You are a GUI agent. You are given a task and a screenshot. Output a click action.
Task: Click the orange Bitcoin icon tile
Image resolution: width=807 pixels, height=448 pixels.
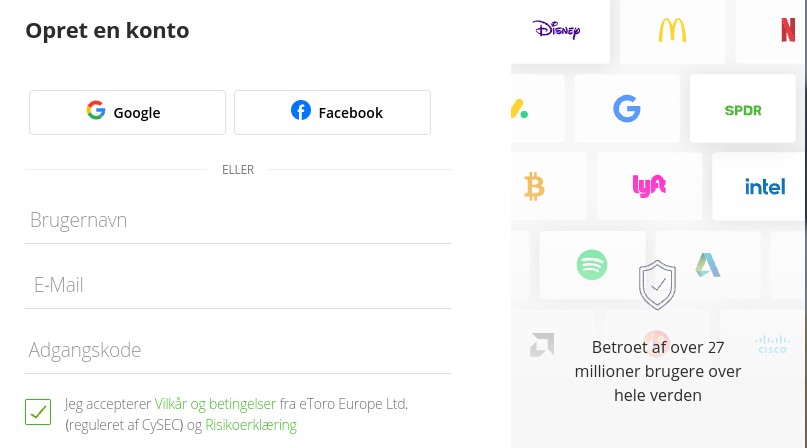pos(534,185)
